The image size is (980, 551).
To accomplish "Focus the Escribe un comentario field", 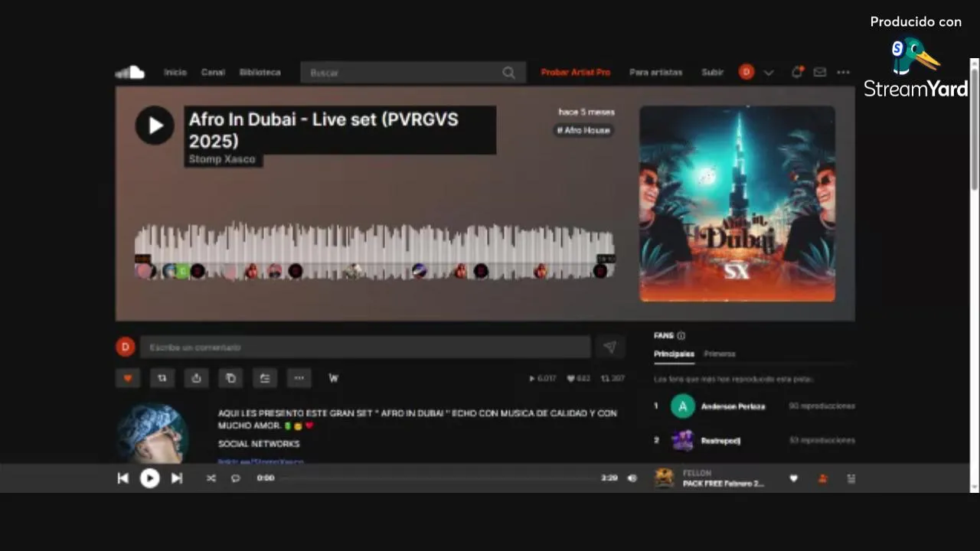I will [x=365, y=347].
